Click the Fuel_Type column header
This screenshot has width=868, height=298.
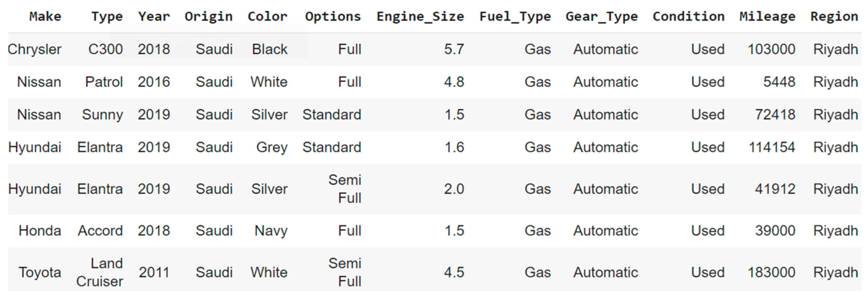click(x=515, y=16)
